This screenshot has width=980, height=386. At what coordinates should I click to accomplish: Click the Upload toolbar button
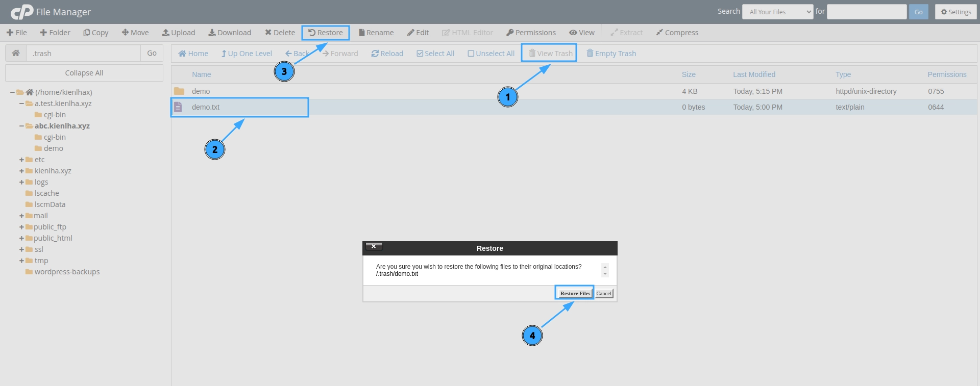click(179, 33)
